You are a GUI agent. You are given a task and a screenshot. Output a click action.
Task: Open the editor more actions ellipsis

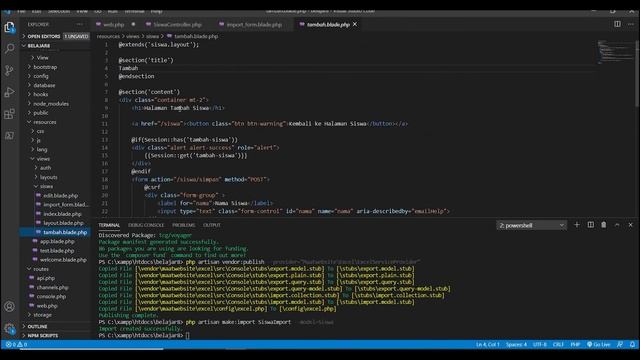(631, 24)
